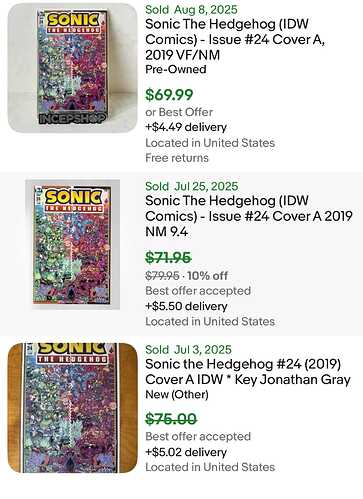This screenshot has height=499, width=363.
Task: Open the listing title ending in 2019 VF/NM
Action: point(235,39)
